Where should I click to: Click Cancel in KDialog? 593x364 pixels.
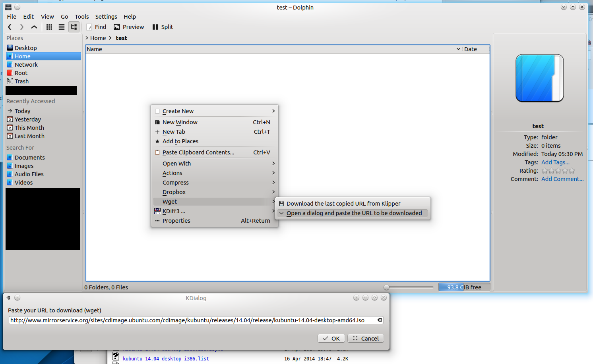click(366, 338)
